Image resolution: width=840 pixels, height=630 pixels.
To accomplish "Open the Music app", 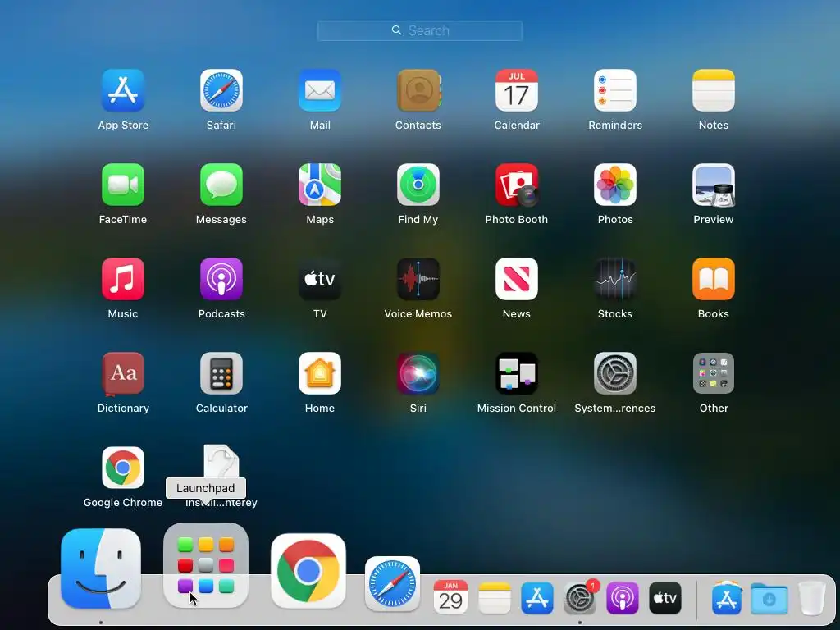I will (x=123, y=279).
